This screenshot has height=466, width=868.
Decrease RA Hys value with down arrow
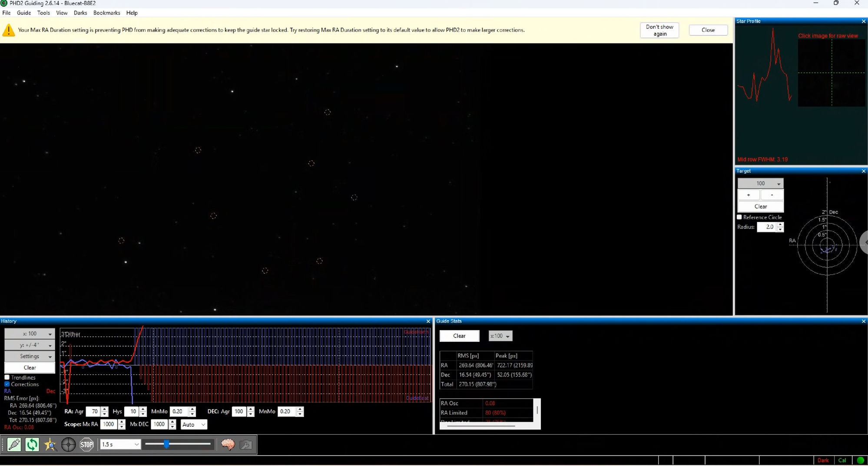pyautogui.click(x=142, y=414)
